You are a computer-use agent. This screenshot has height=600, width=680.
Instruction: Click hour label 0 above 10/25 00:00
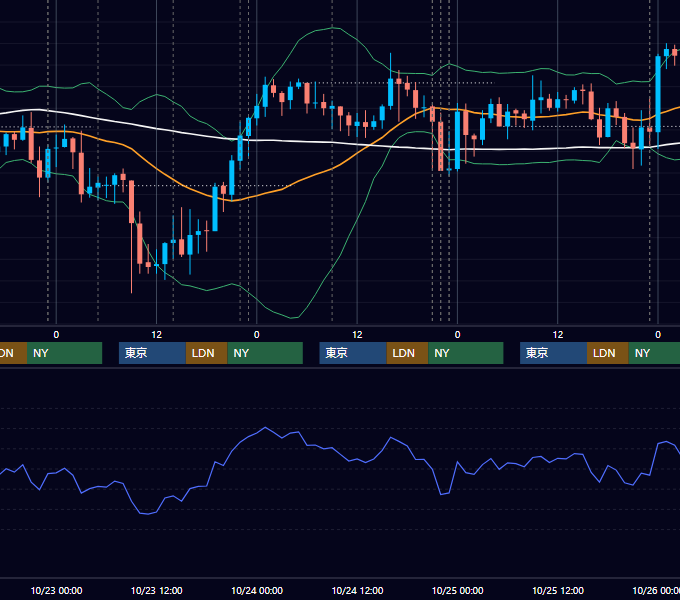click(457, 334)
